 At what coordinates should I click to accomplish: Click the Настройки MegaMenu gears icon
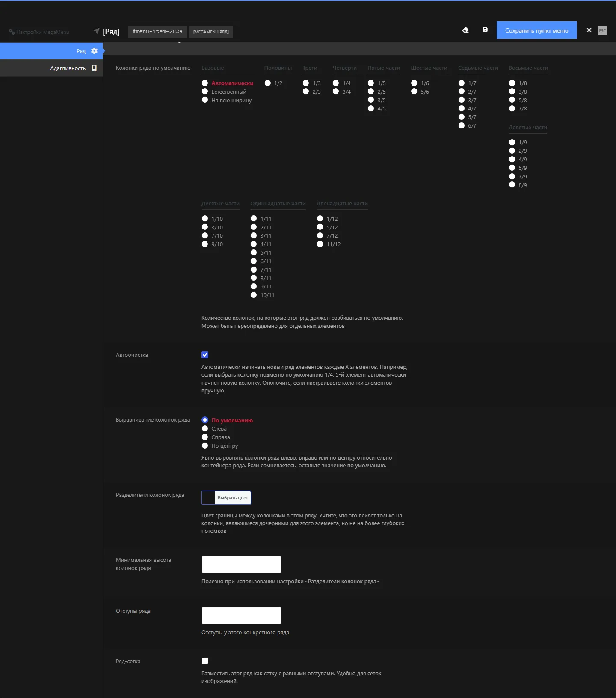[12, 32]
